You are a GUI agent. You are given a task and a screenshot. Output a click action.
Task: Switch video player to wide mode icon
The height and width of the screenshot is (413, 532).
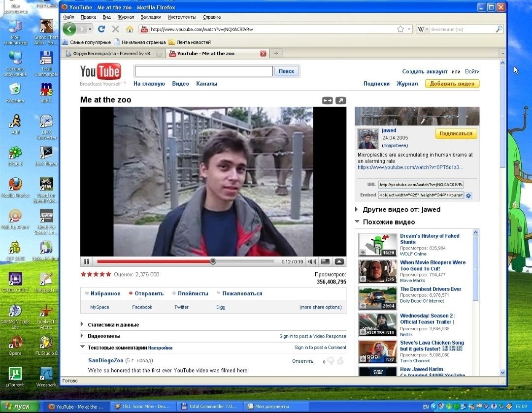coord(328,100)
